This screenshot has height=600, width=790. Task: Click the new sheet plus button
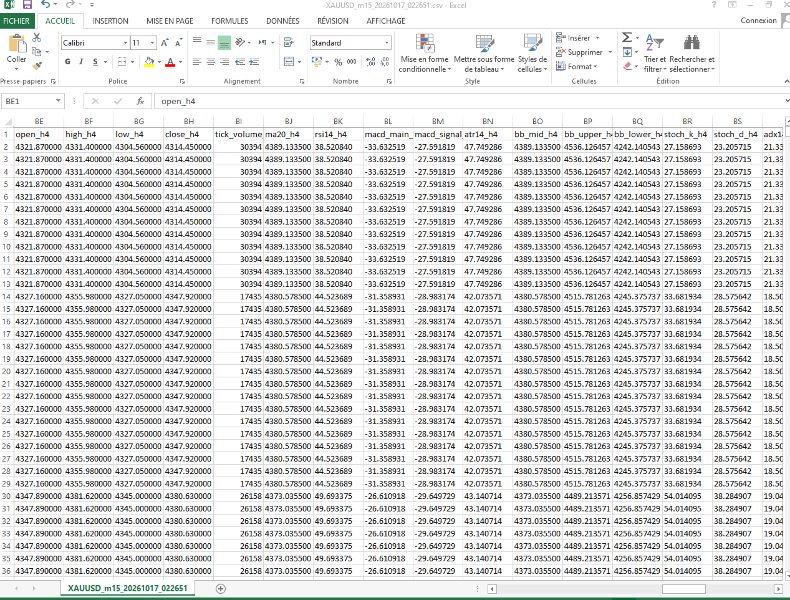[x=220, y=588]
